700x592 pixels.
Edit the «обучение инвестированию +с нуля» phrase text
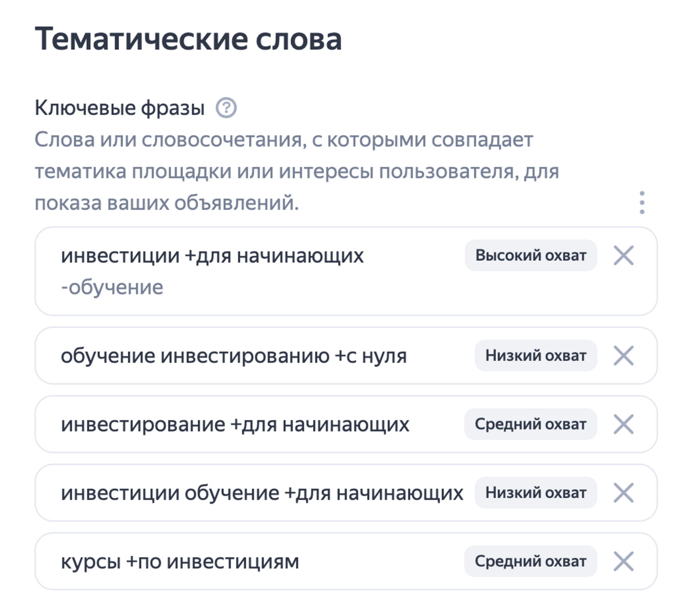pyautogui.click(x=233, y=356)
